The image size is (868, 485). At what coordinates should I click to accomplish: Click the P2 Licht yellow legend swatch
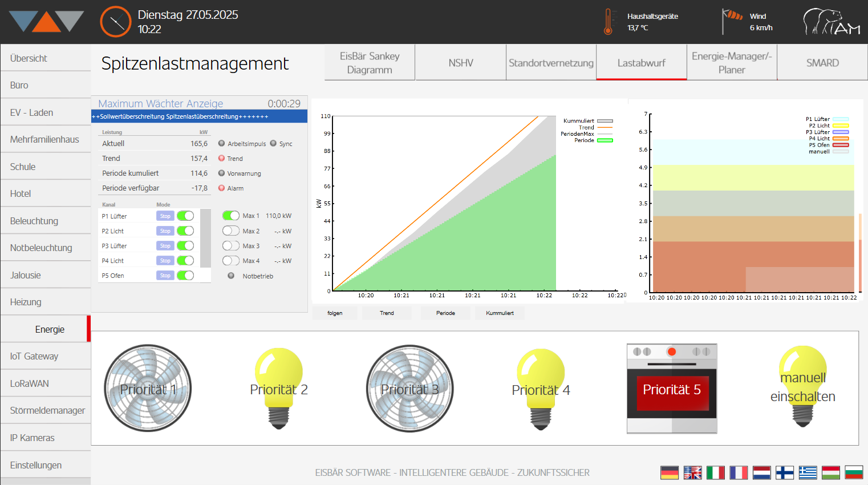click(x=841, y=126)
